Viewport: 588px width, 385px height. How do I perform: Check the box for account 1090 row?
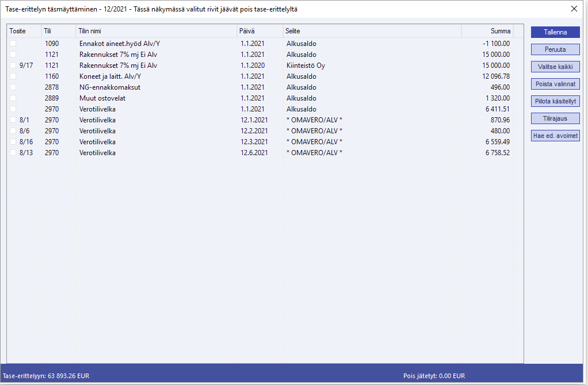point(13,44)
